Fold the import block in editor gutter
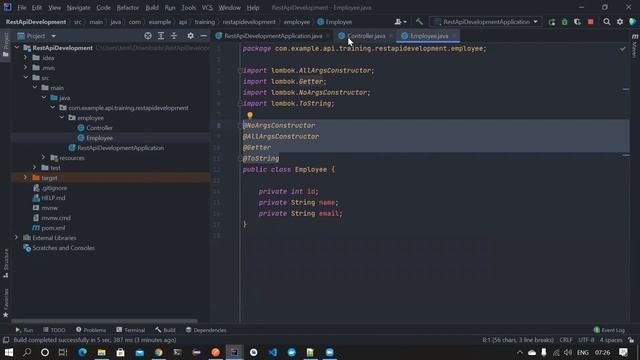 240,71
